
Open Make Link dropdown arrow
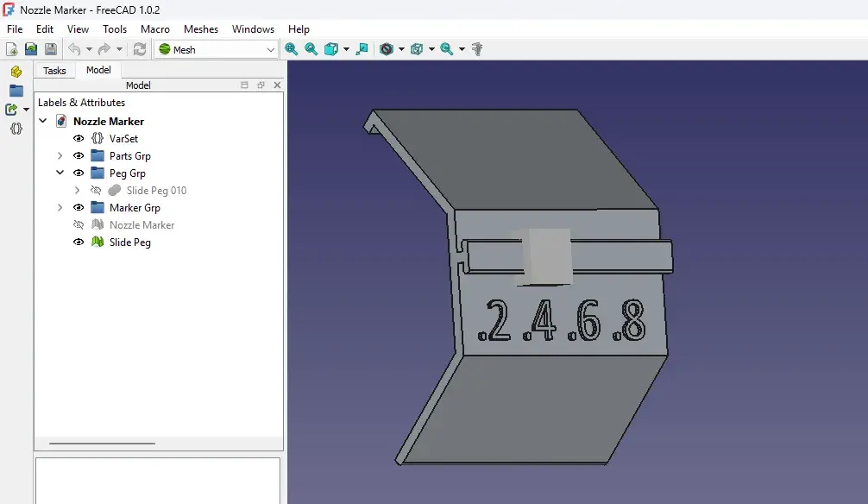[x=26, y=110]
